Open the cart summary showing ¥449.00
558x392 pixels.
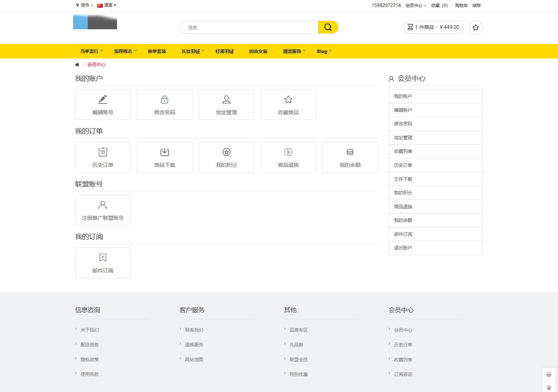coord(433,27)
